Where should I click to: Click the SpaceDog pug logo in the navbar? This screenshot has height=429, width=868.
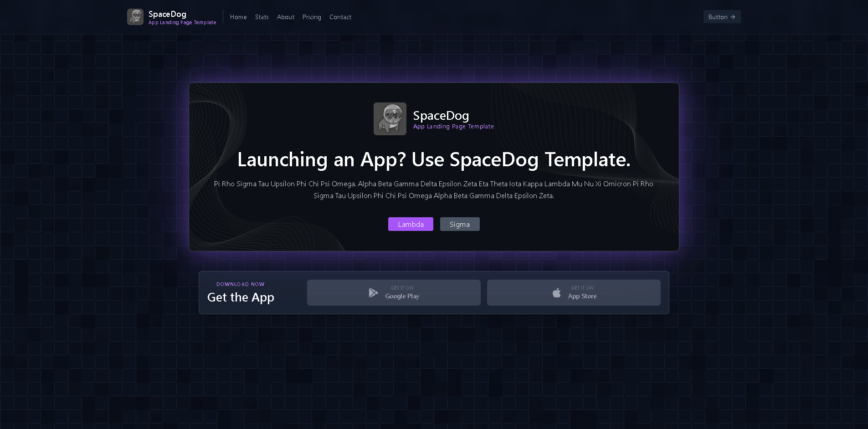click(135, 16)
